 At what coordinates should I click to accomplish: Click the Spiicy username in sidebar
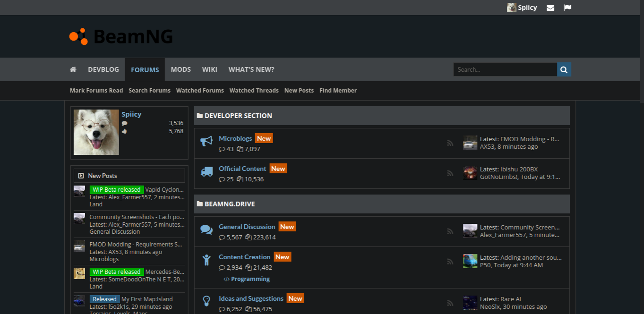131,114
